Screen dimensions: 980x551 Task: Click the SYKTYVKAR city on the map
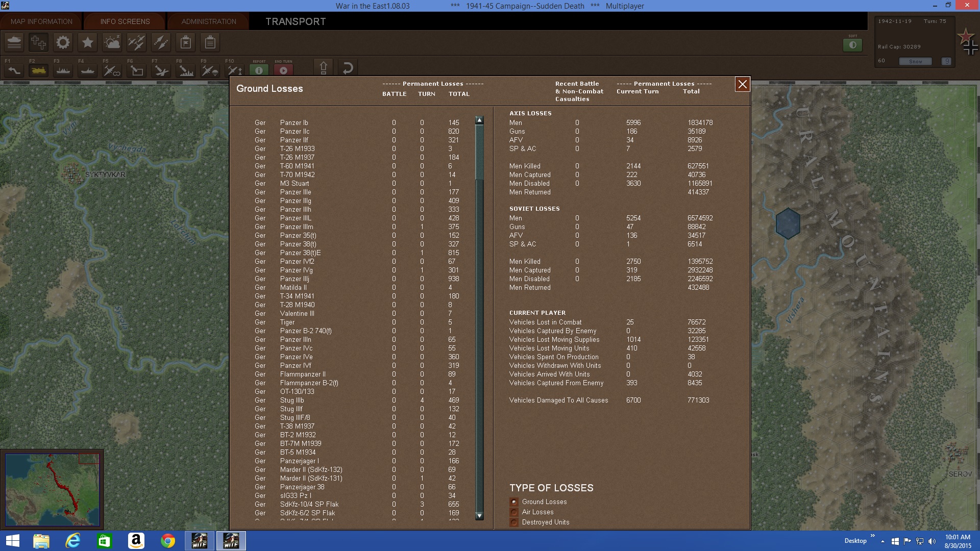(x=73, y=173)
